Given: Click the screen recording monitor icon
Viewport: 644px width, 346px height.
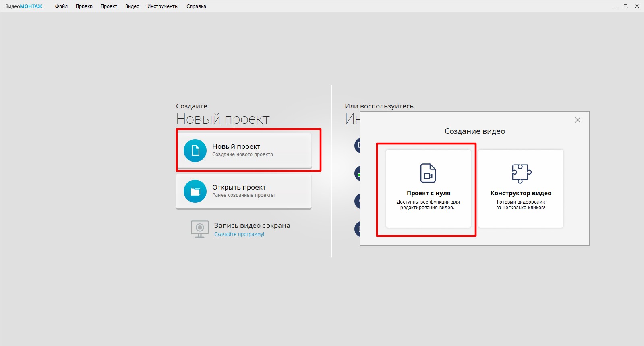Looking at the screenshot, I should click(x=199, y=229).
